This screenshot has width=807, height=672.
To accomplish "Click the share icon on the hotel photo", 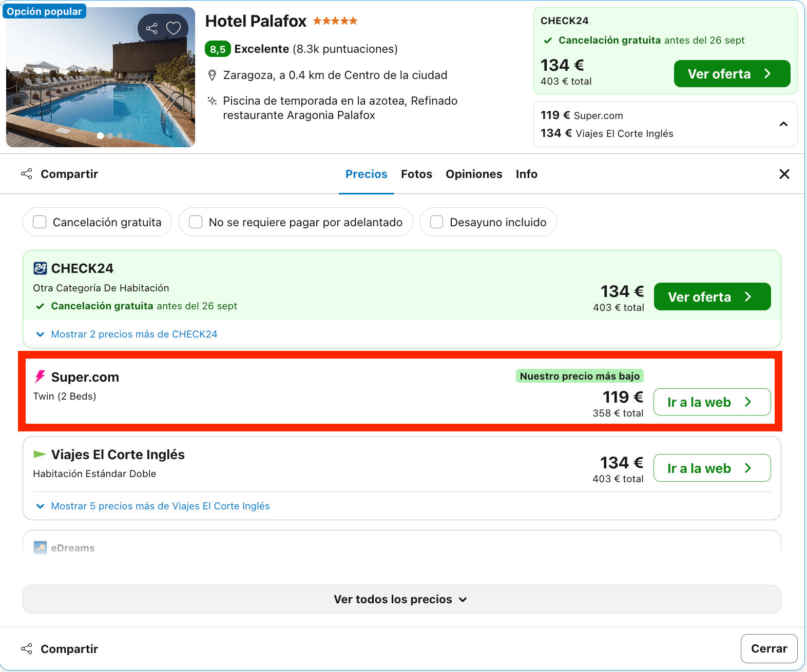I will pyautogui.click(x=151, y=28).
